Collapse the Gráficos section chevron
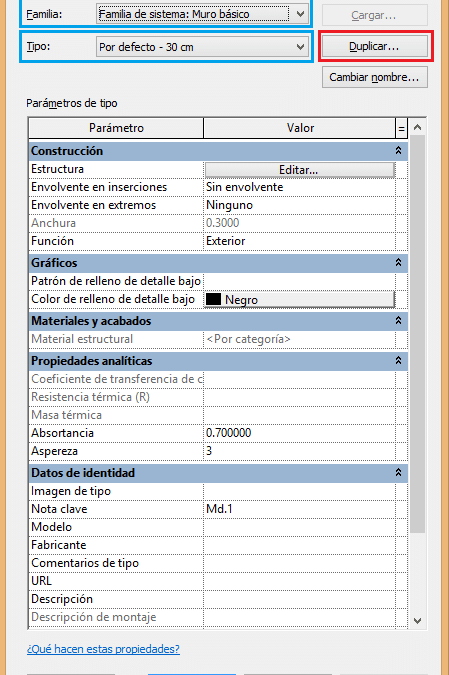449x675 pixels. [398, 263]
